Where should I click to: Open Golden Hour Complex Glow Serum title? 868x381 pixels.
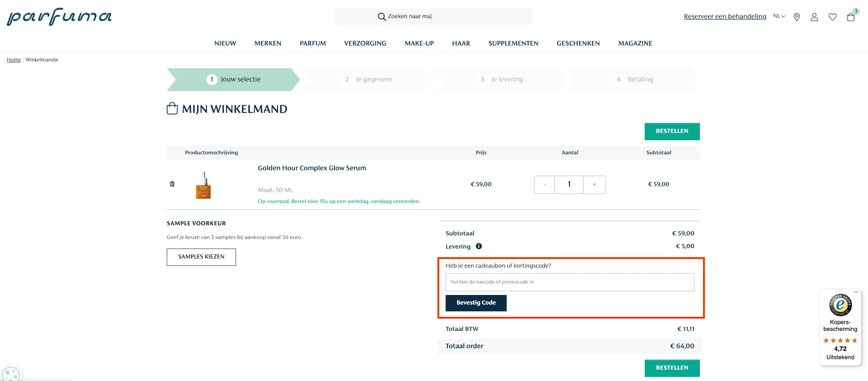[x=312, y=168]
